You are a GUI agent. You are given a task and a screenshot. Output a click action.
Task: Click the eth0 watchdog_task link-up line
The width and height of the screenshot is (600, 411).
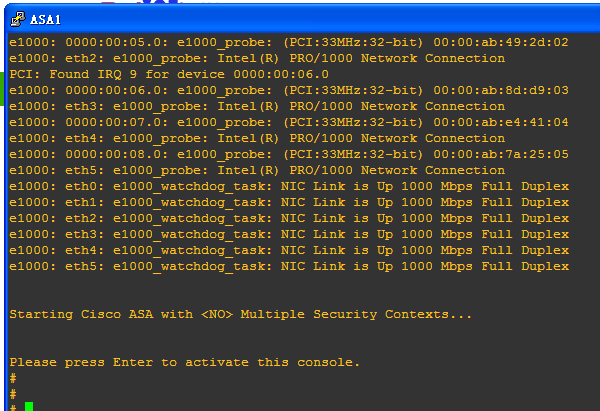click(x=289, y=186)
